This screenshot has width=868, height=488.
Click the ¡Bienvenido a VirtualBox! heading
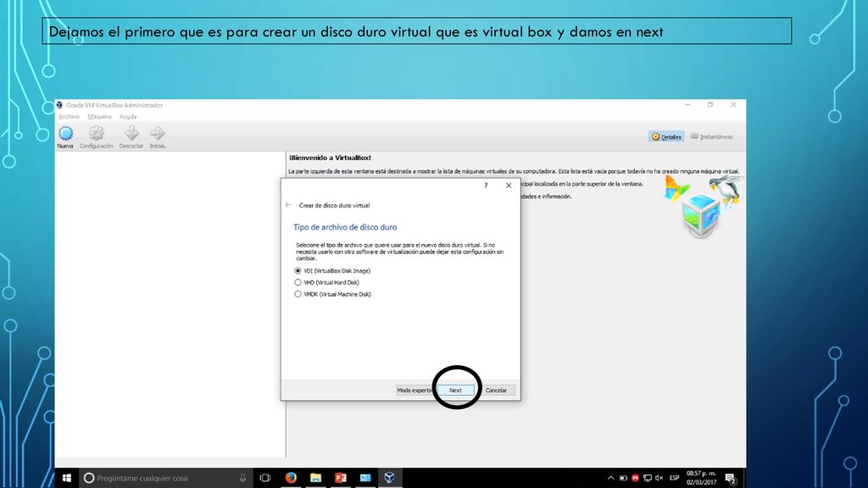pyautogui.click(x=330, y=158)
